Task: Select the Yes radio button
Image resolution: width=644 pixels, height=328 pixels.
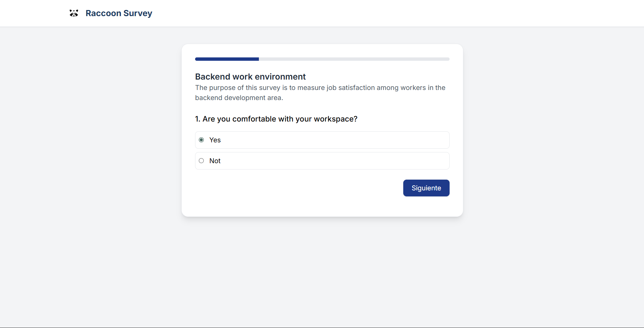Action: 201,140
